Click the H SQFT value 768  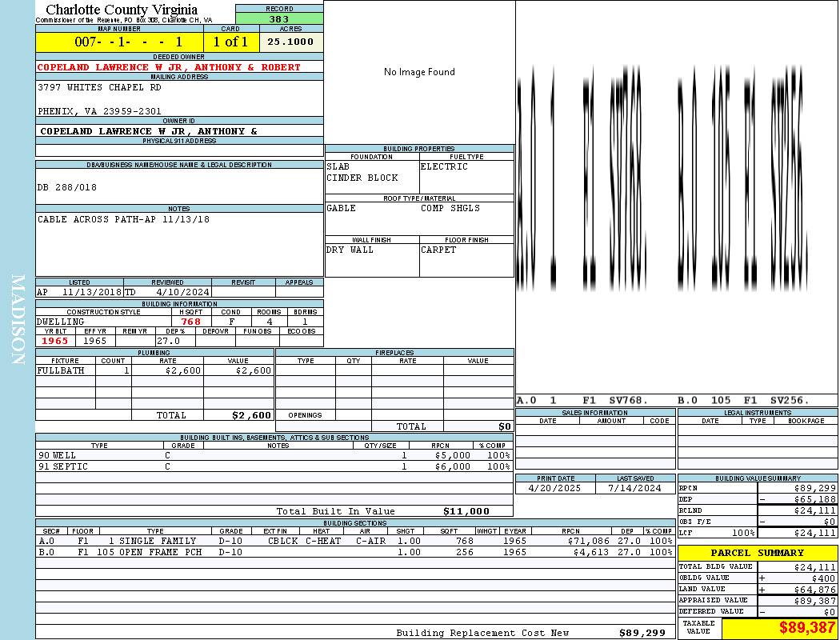coord(190,322)
